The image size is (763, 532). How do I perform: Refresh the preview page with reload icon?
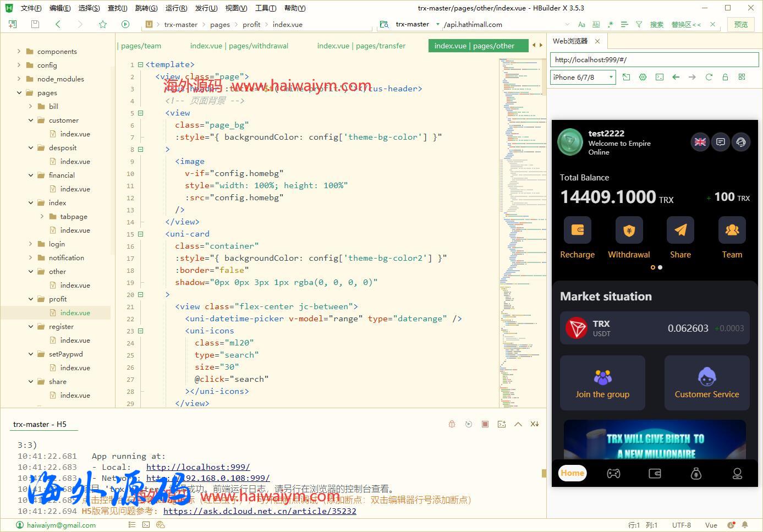(x=709, y=77)
